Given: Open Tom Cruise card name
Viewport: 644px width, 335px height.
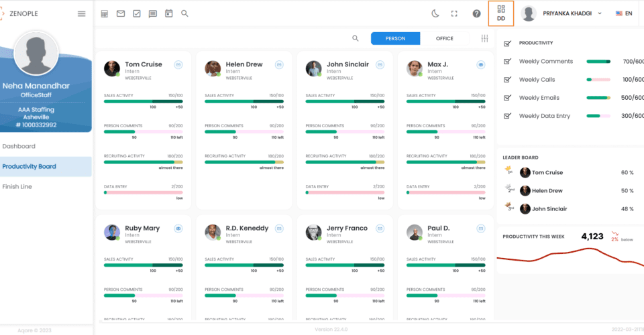Looking at the screenshot, I should pos(144,64).
